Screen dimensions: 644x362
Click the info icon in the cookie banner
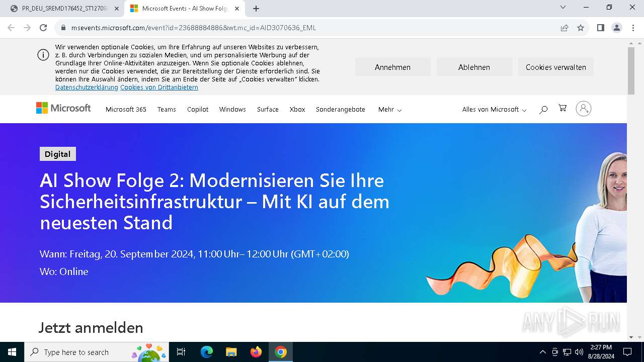43,55
